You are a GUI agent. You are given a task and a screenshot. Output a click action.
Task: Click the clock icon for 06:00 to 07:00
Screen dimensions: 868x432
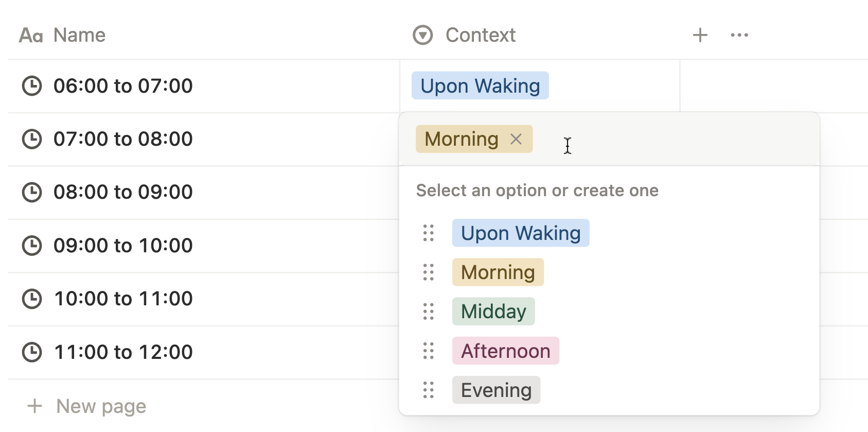click(x=32, y=86)
